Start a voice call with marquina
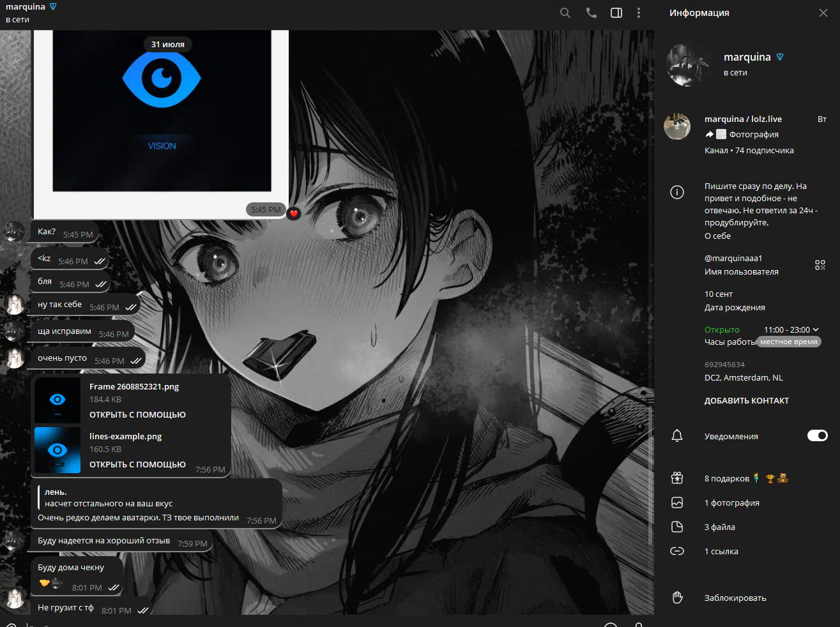Screen dimensions: 840x627 tap(592, 13)
